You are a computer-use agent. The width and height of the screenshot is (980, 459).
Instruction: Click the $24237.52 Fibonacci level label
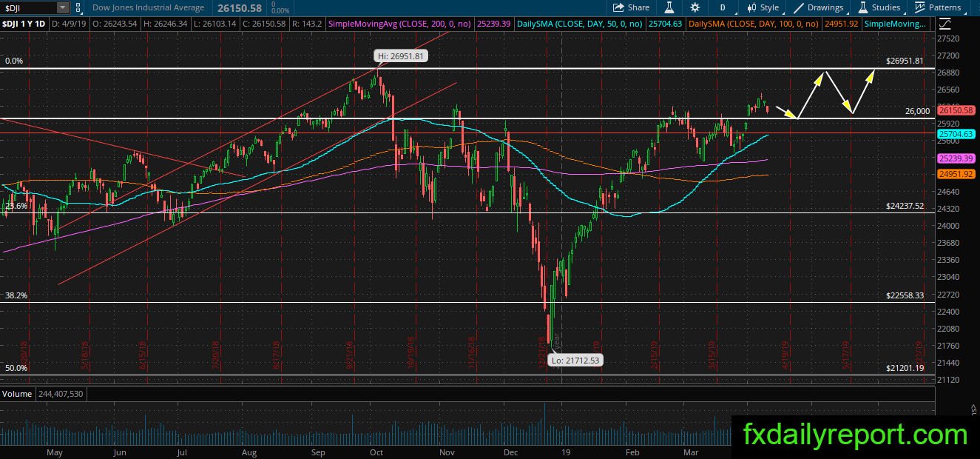pyautogui.click(x=905, y=206)
